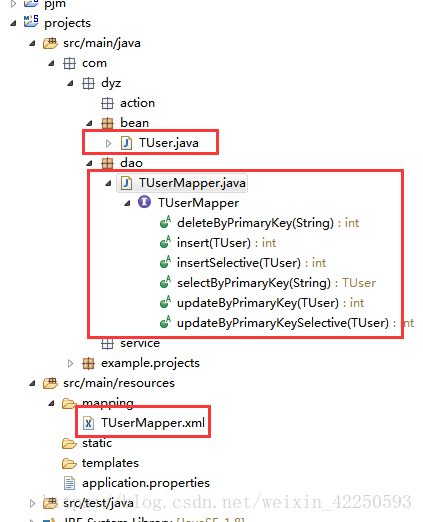Select TUserMapper.xml file label

[153, 423]
